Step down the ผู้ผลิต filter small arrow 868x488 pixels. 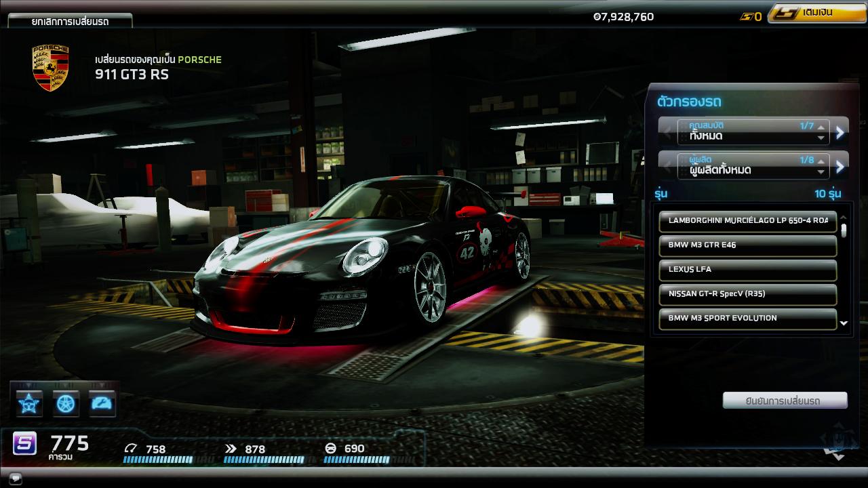point(821,172)
